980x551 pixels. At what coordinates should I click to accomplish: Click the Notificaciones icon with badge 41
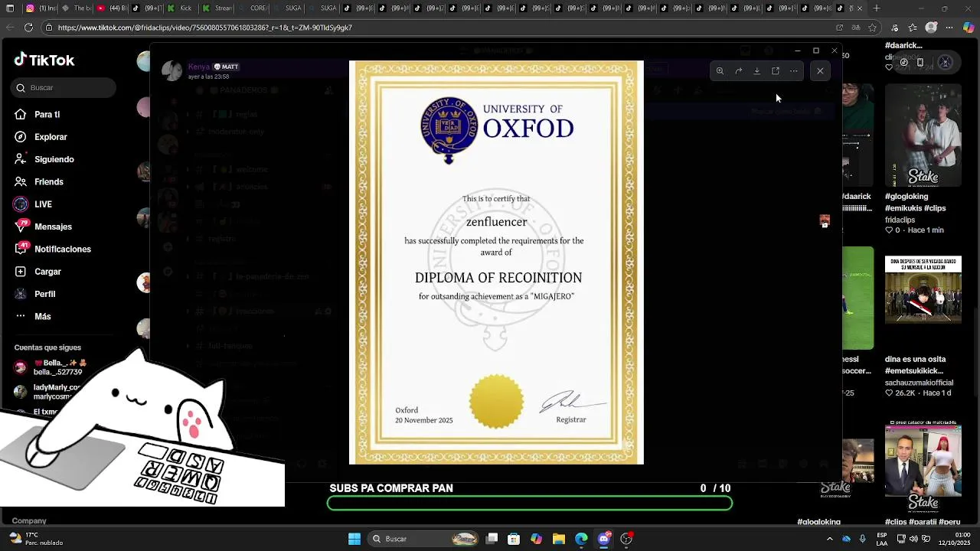pos(21,249)
